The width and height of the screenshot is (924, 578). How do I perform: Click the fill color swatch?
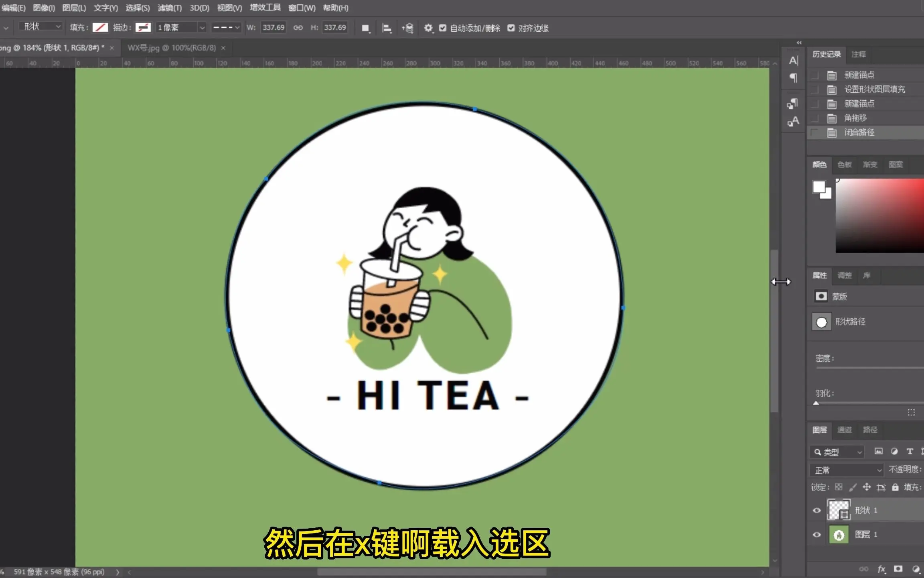[x=100, y=27]
